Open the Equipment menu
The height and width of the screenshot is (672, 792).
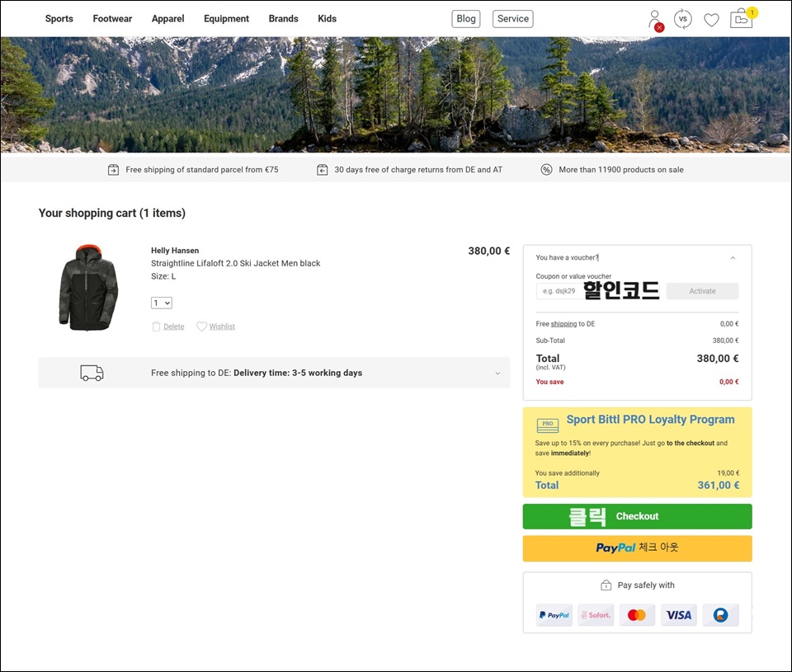coord(226,19)
